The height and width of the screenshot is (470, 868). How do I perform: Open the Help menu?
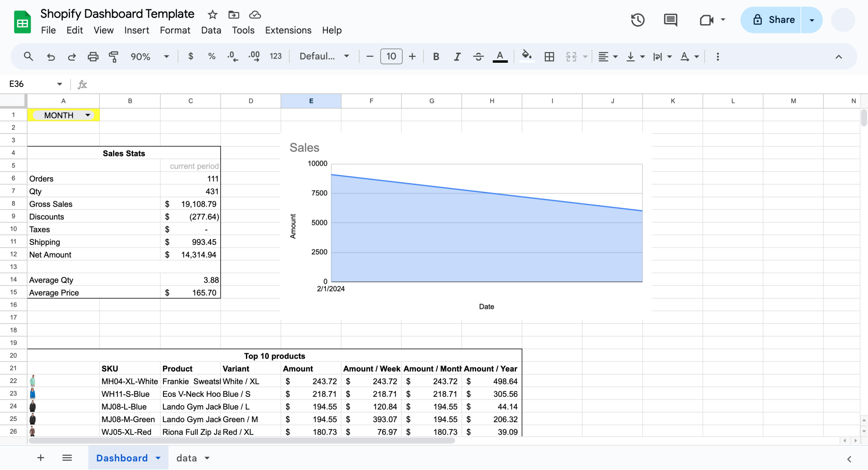tap(332, 30)
